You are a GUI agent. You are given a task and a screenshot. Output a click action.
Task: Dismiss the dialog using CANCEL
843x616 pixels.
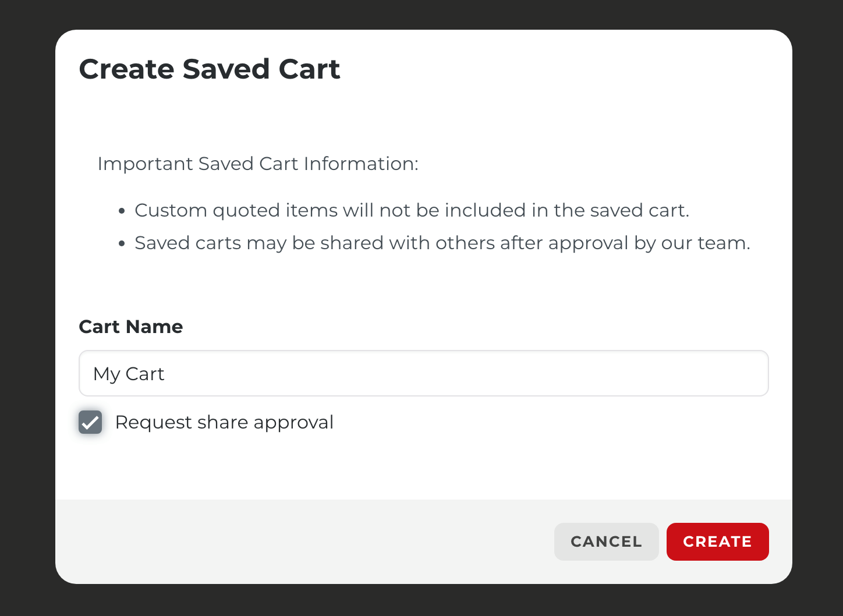(x=606, y=541)
